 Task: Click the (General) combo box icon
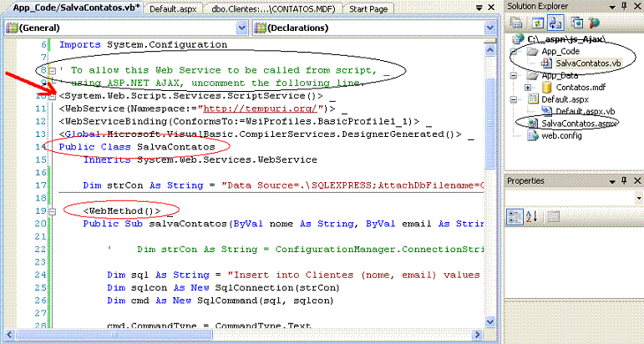pos(12,28)
